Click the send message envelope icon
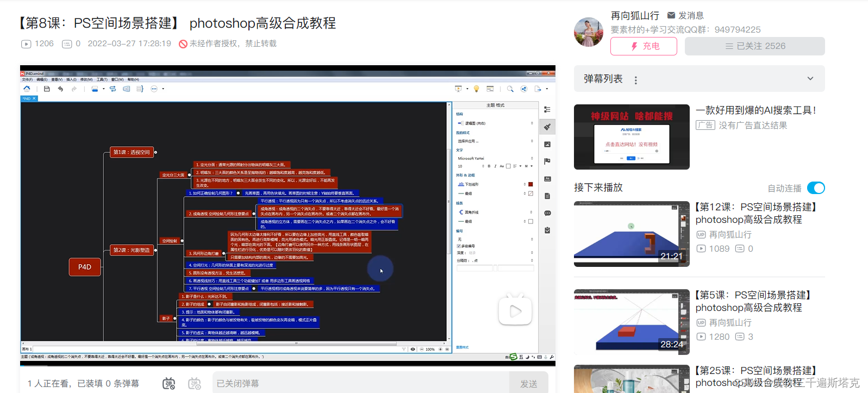868x393 pixels. point(671,15)
